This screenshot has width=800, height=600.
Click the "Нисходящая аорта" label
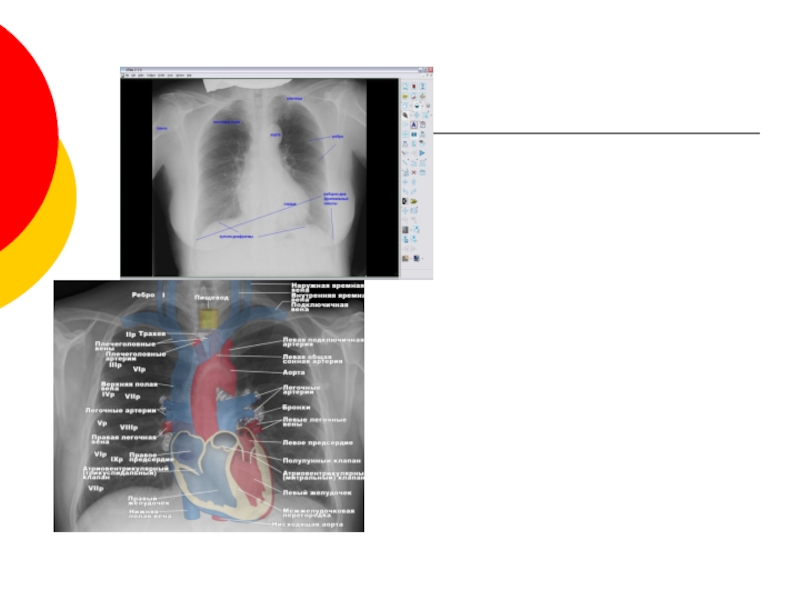point(307,524)
